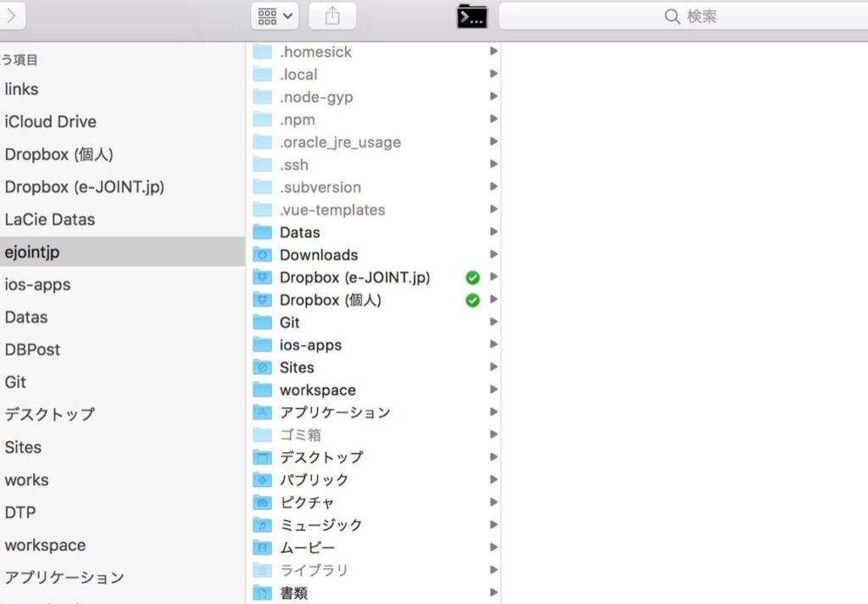Expand the Datas folder arrow in the column
Image resolution: width=868 pixels, height=604 pixels.
(493, 232)
